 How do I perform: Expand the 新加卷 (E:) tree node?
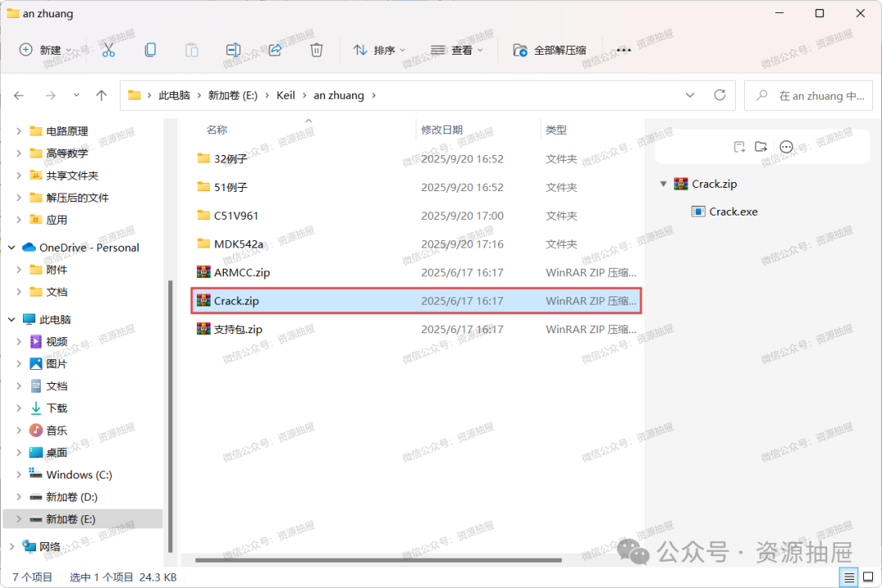click(19, 519)
